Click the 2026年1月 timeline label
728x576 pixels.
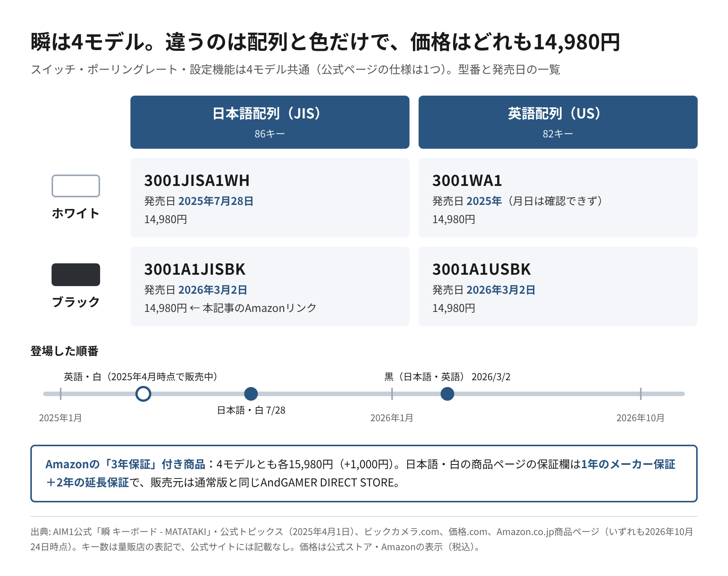tap(392, 418)
